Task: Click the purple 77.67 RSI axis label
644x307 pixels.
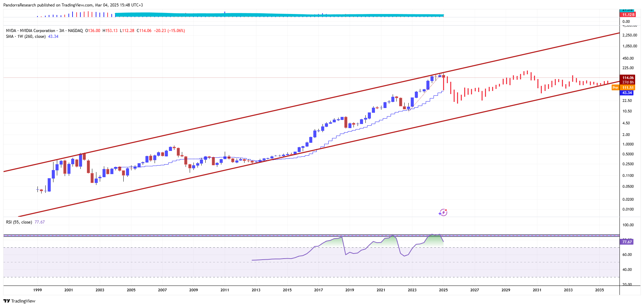Action: point(627,242)
